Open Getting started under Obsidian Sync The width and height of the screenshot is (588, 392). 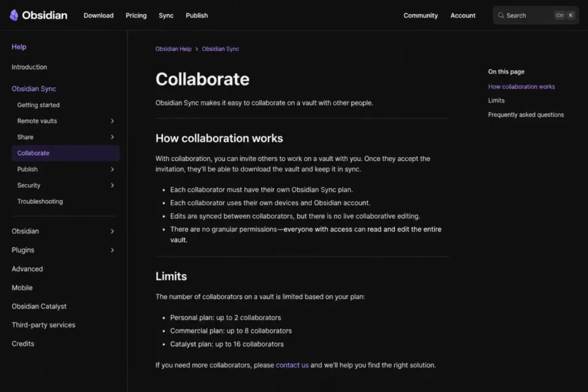38,105
